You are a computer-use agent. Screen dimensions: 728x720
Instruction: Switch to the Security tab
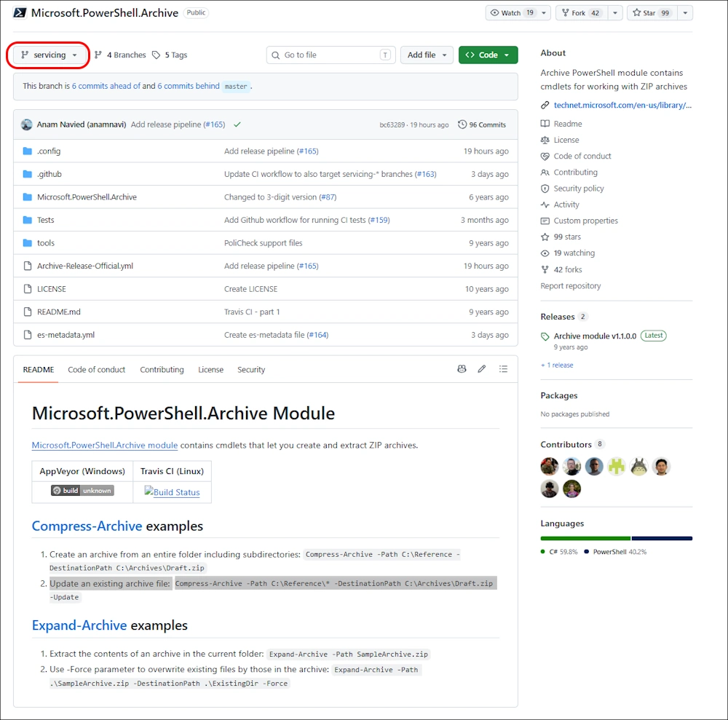point(251,370)
